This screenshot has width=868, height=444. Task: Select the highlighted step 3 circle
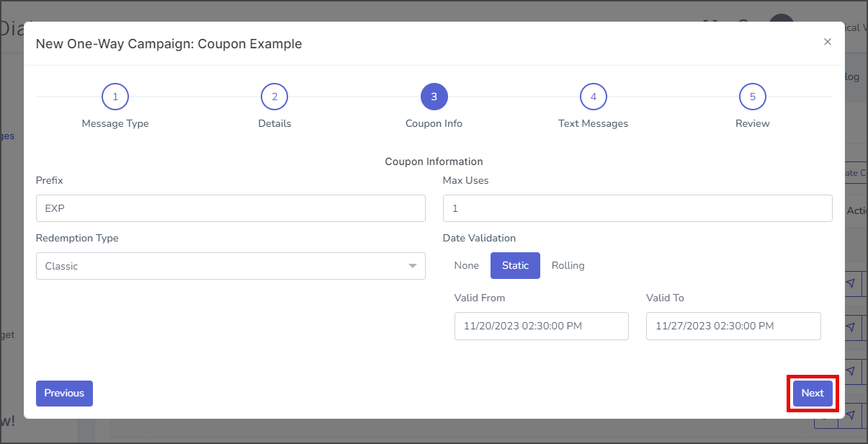434,97
